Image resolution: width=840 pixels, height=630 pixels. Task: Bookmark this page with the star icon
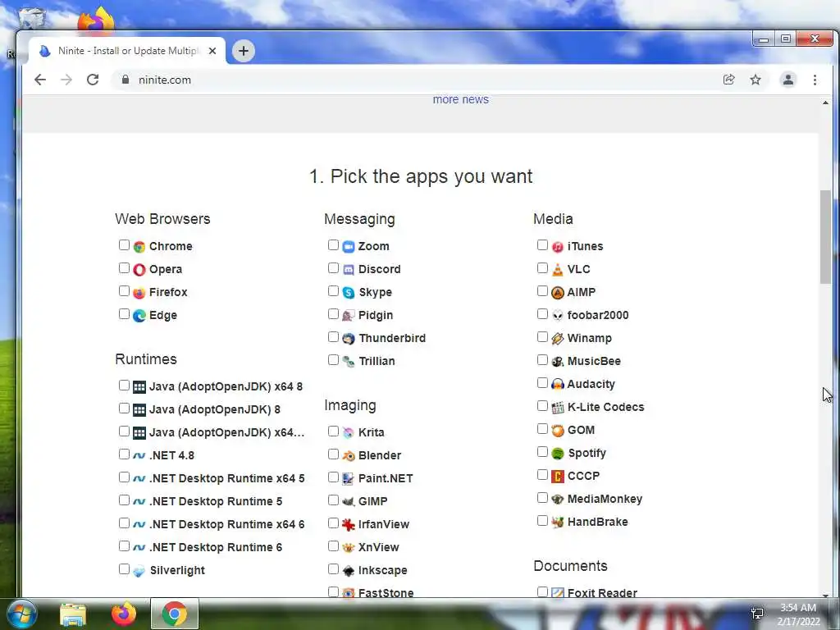point(756,80)
